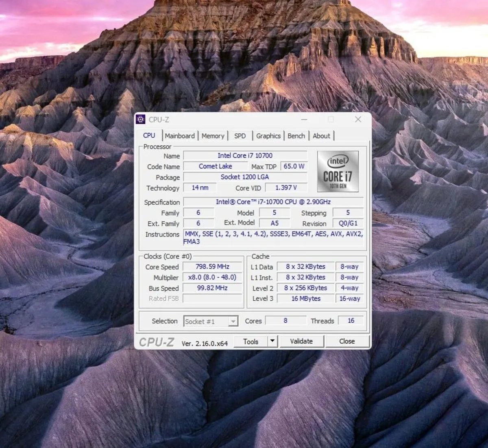
Task: Open the Socket #1 selection dropdown
Action: click(x=211, y=321)
